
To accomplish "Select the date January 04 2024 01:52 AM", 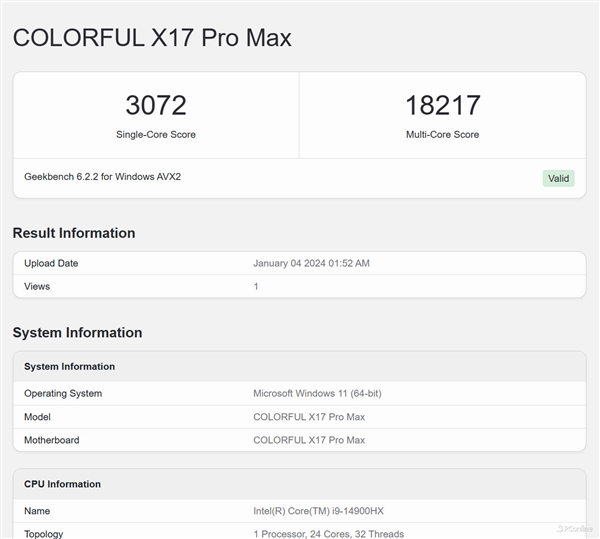I will point(311,263).
